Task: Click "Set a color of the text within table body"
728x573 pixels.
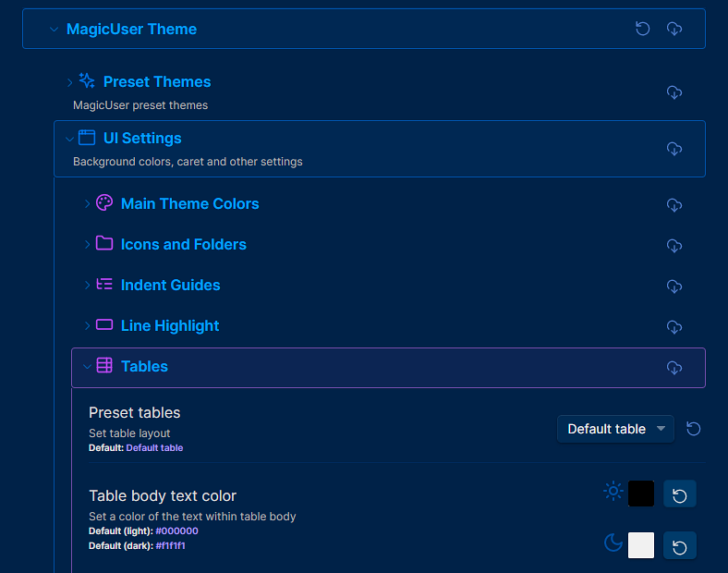Action: pos(192,517)
